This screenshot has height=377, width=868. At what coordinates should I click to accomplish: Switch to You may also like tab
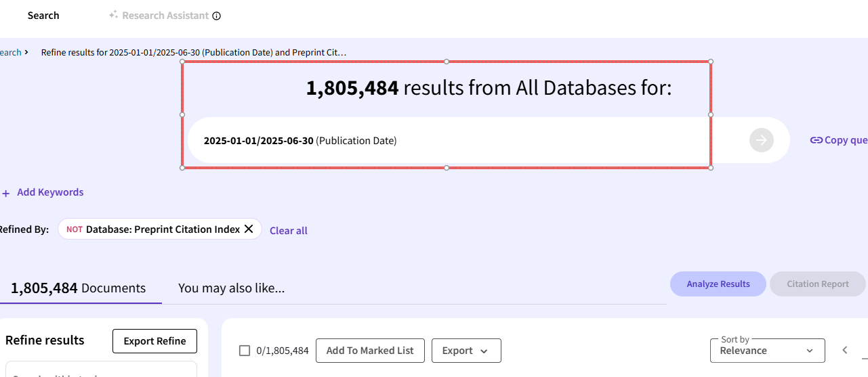click(231, 288)
